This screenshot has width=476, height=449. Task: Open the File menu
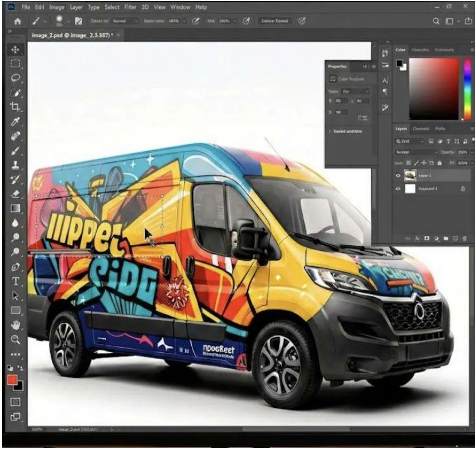click(x=26, y=7)
